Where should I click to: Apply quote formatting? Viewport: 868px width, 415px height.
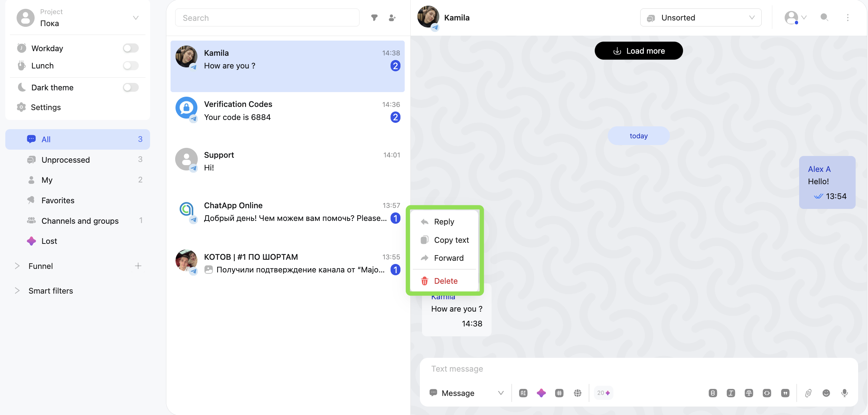click(785, 393)
